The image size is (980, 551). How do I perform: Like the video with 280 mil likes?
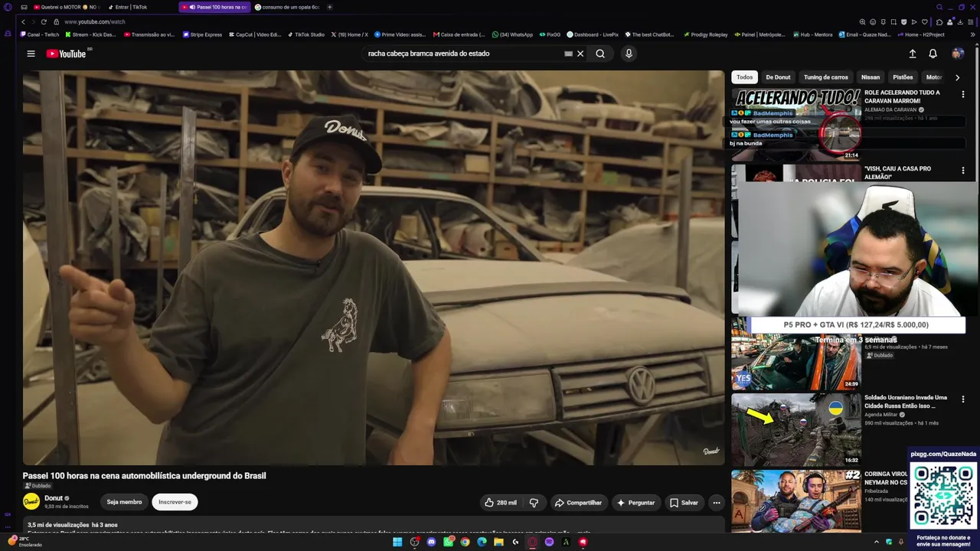click(x=501, y=503)
